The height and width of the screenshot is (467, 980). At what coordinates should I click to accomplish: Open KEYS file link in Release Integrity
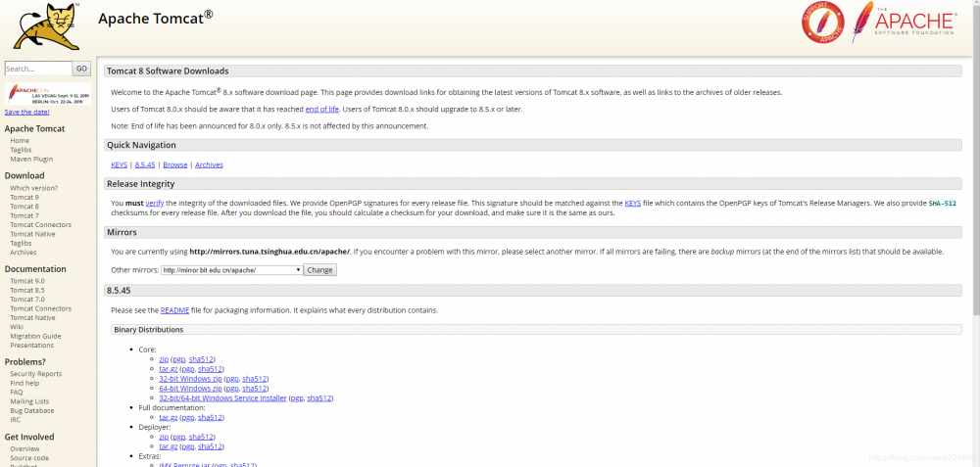(632, 204)
